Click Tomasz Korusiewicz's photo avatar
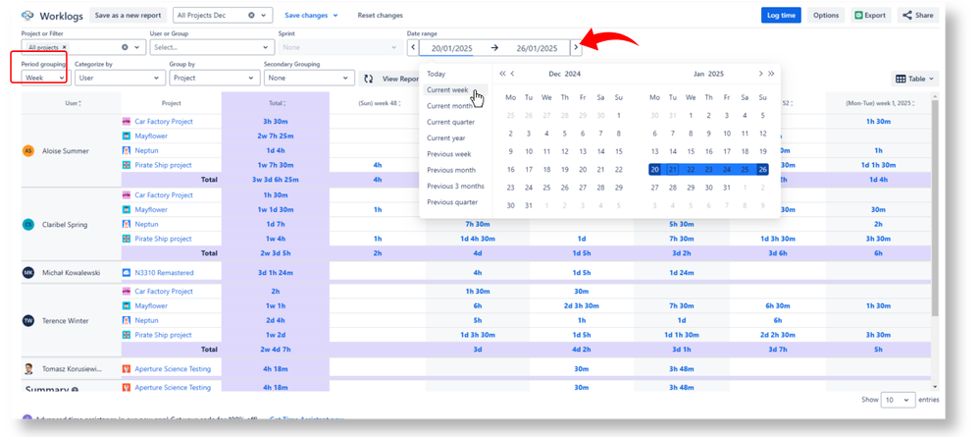The height and width of the screenshot is (437, 980). pyautogui.click(x=28, y=369)
